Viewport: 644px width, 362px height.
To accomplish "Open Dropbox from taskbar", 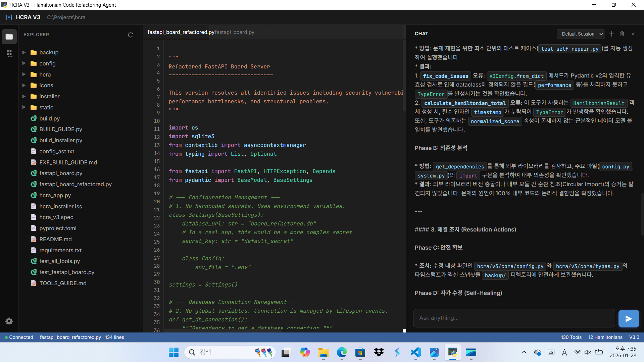I will 379,352.
